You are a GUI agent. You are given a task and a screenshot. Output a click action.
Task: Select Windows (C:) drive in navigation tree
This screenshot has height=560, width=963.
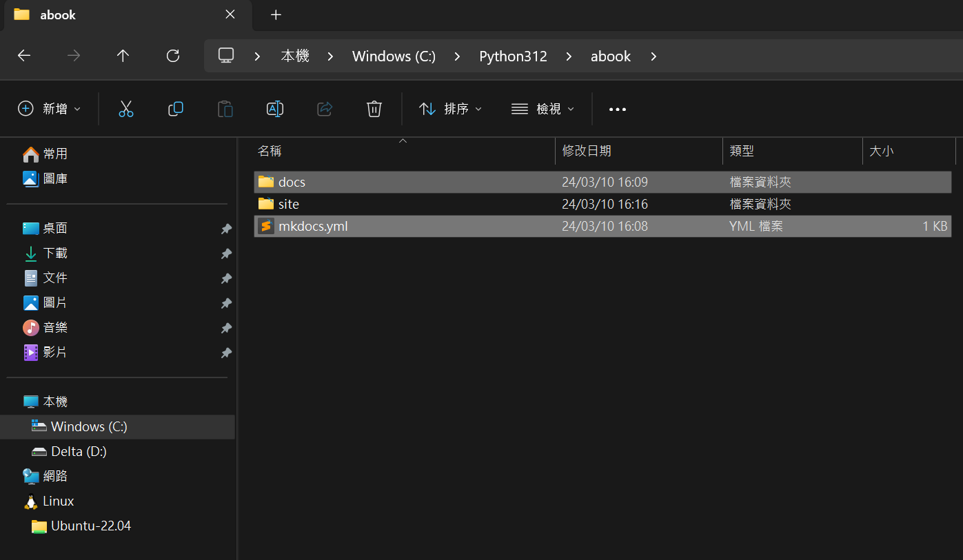click(x=89, y=426)
